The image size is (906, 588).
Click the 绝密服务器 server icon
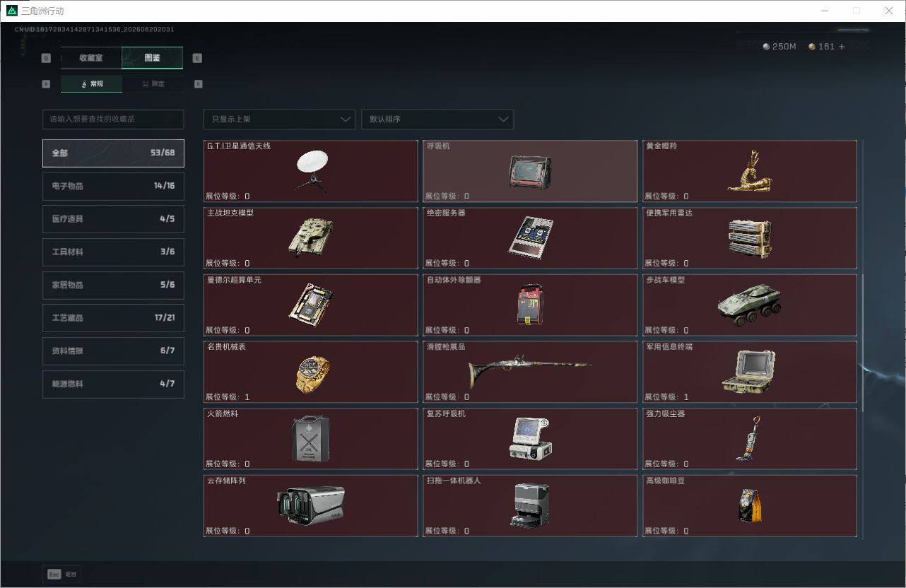click(x=530, y=238)
